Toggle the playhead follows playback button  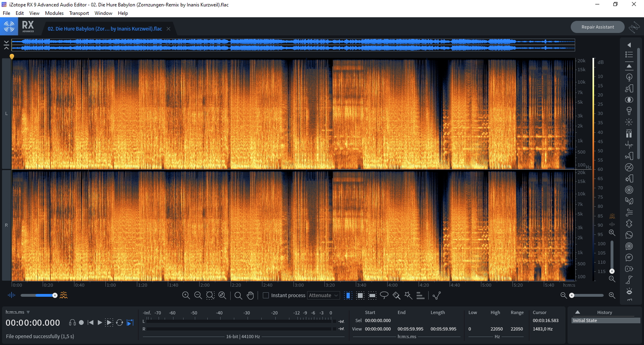pyautogui.click(x=130, y=322)
